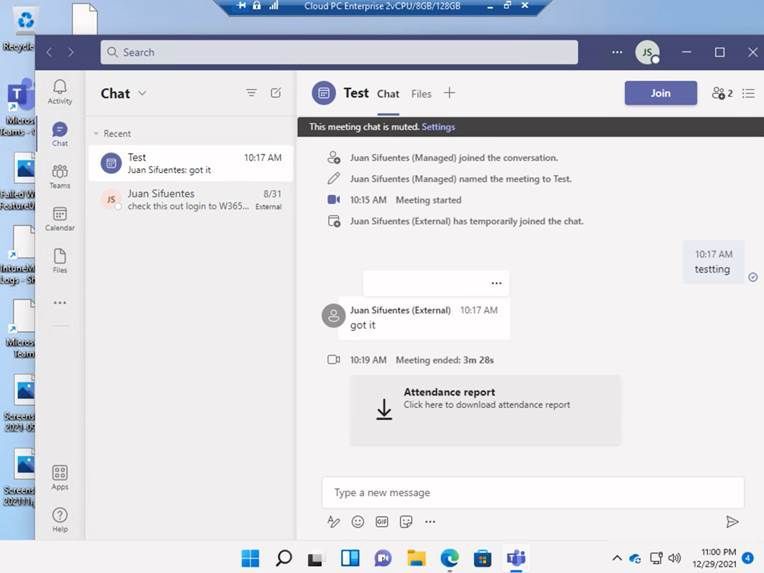The width and height of the screenshot is (764, 573).
Task: Click the Search box
Action: tap(339, 52)
